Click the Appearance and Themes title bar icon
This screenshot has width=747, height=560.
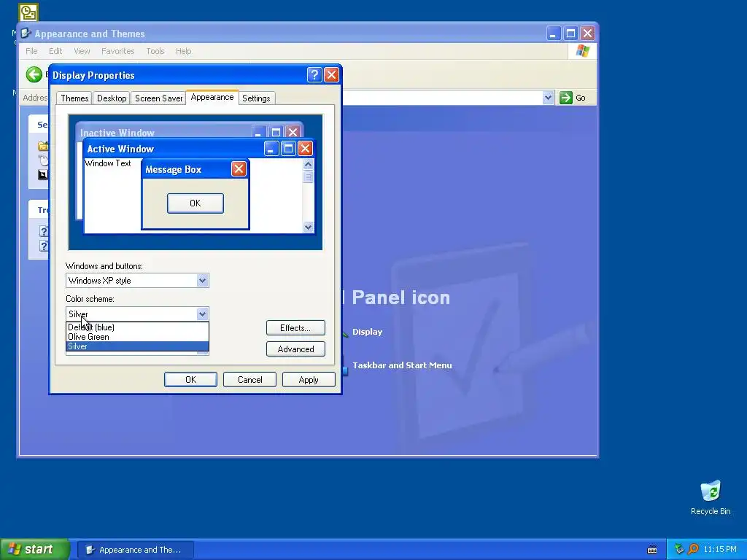pos(26,34)
